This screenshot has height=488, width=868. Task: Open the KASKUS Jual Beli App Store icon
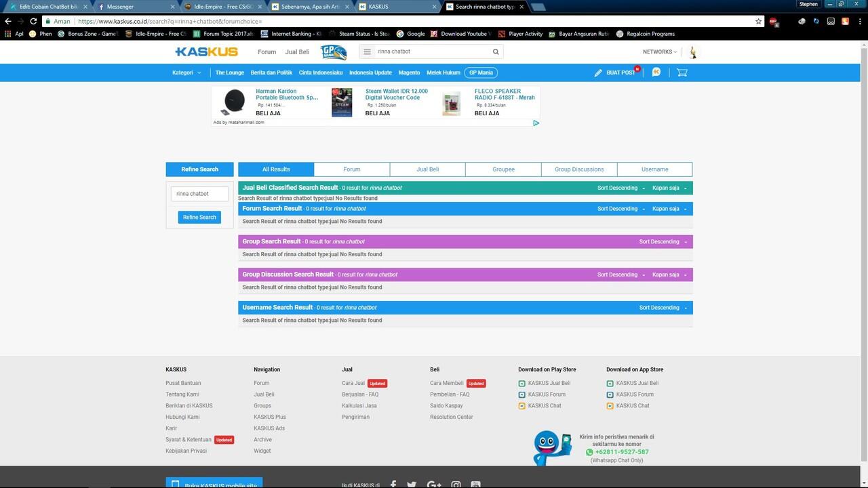coord(610,383)
